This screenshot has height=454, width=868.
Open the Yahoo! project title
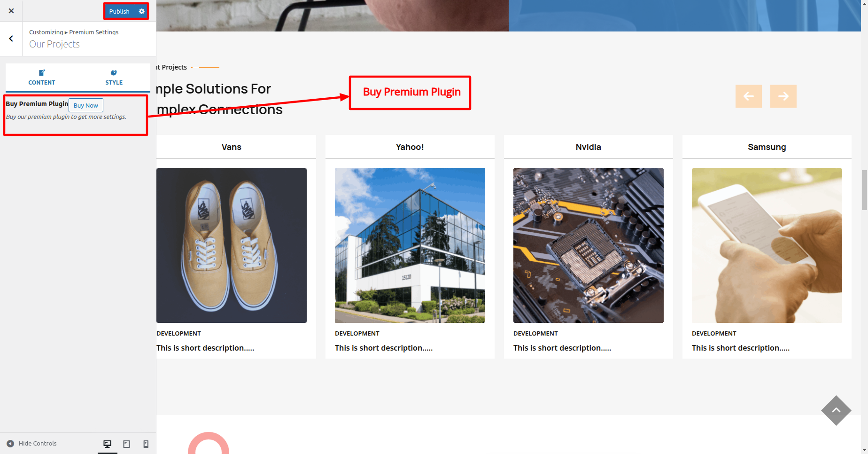pyautogui.click(x=410, y=147)
